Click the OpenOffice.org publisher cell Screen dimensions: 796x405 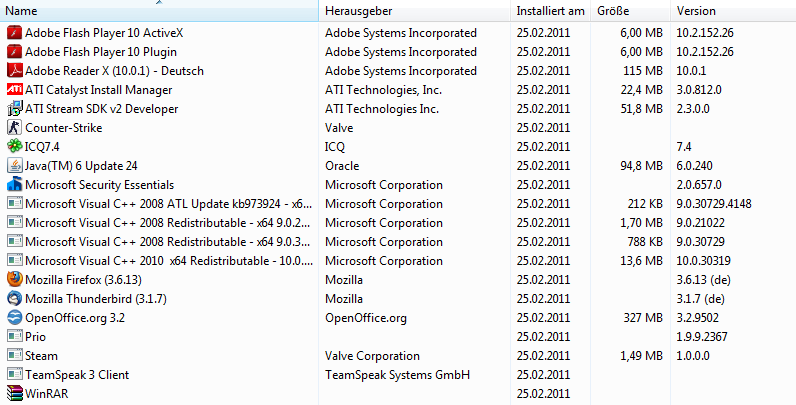(x=366, y=318)
